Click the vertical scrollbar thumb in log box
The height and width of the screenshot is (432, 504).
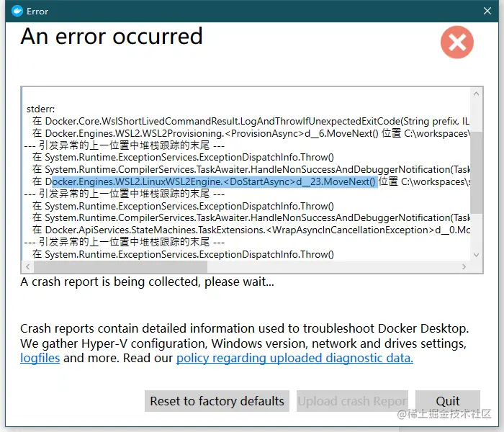[477, 173]
